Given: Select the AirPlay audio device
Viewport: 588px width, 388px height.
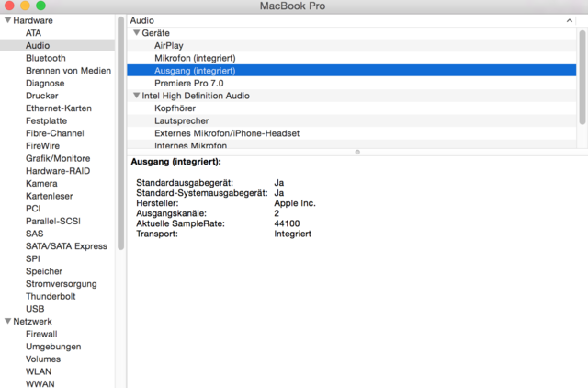Looking at the screenshot, I should (351, 45).
